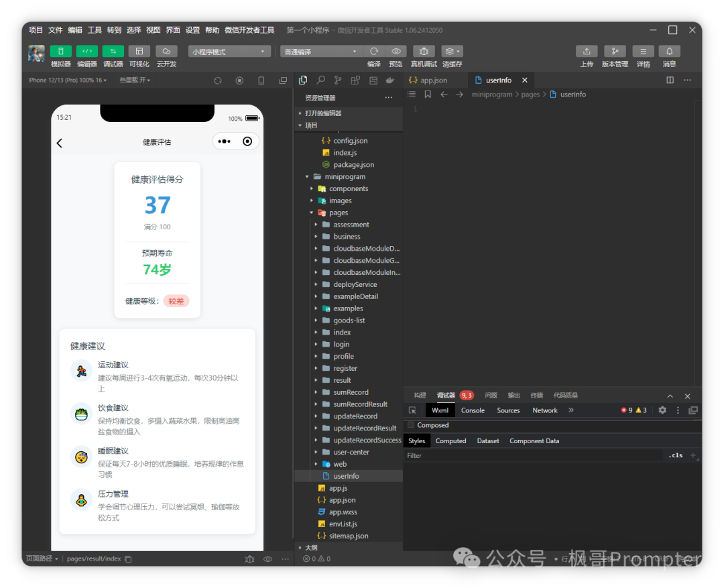
Task: Toggle the Simulator (模拟器) panel button
Action: (x=61, y=52)
